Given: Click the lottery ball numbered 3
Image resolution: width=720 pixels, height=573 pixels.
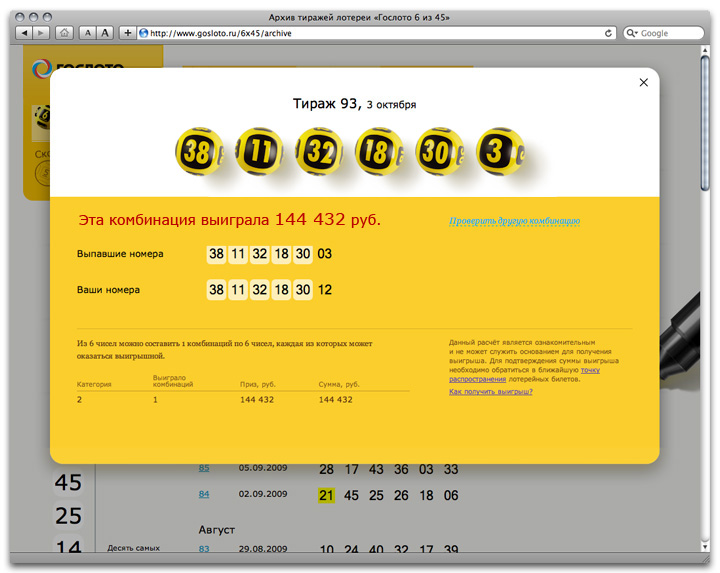Looking at the screenshot, I should coord(500,152).
